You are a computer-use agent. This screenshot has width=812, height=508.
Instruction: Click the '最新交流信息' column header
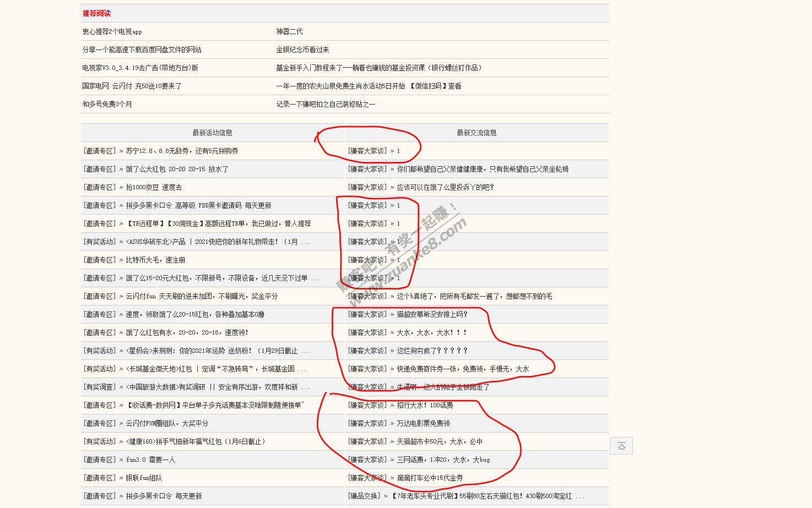(x=477, y=133)
